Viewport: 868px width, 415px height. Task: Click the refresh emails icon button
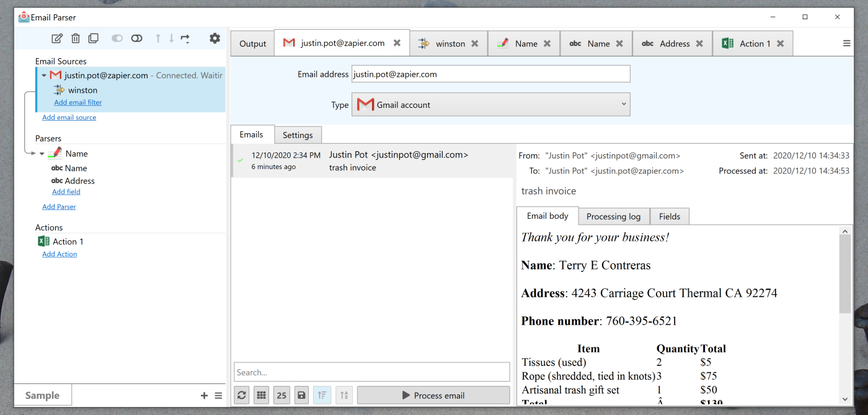tap(242, 395)
